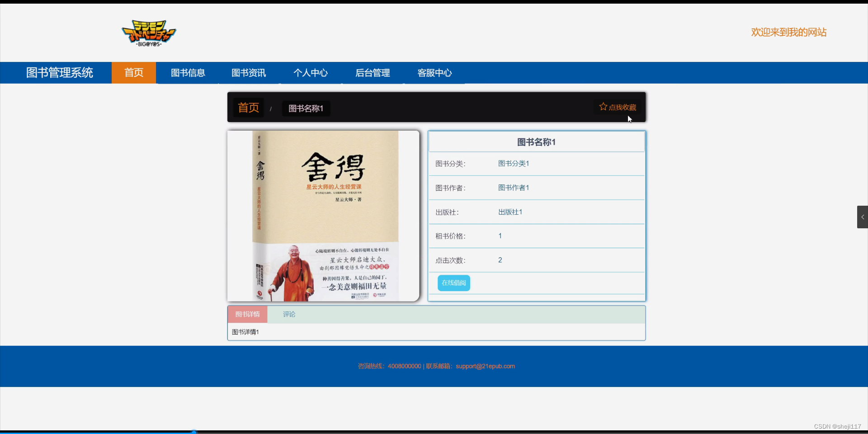868x434 pixels.
Task: Open the 图书资讯 navigation item
Action: pyautogui.click(x=248, y=72)
